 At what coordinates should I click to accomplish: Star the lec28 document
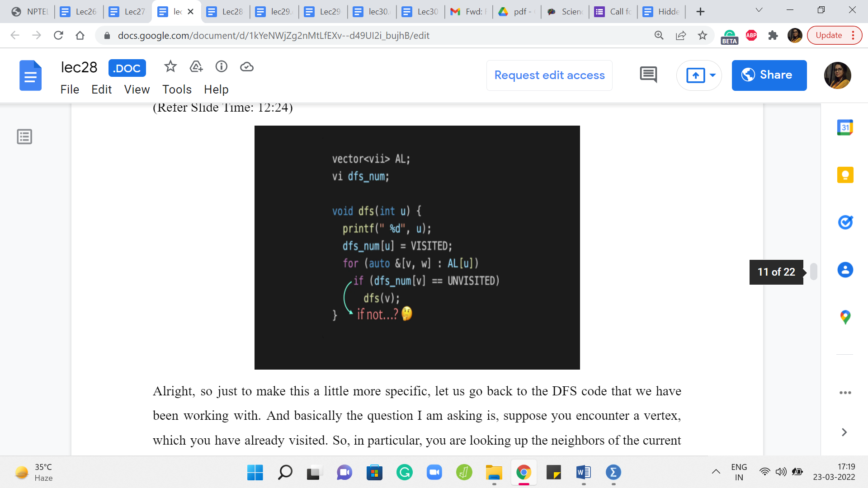click(x=170, y=67)
